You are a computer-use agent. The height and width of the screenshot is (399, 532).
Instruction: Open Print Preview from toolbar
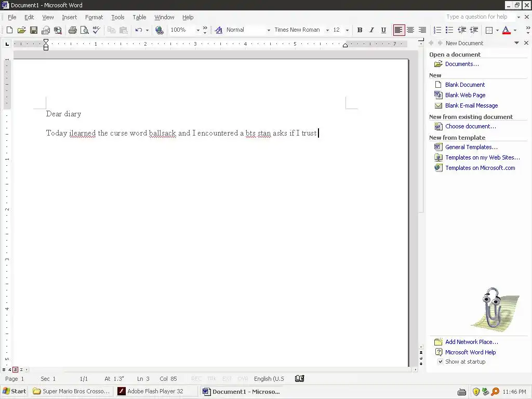[x=85, y=30]
